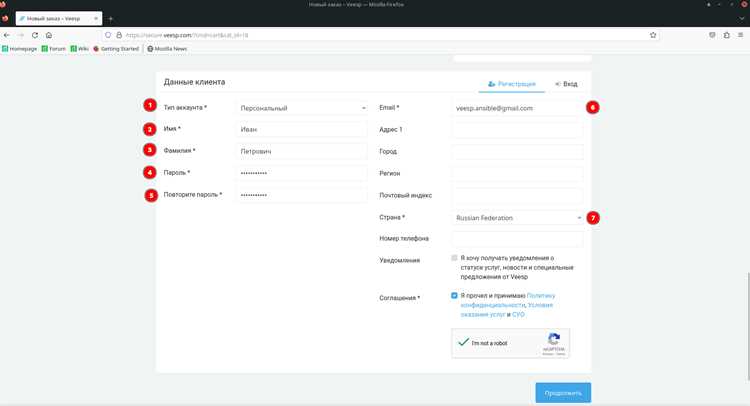Click the page vertical scrollbar
This screenshot has height=406, width=750.
(747, 327)
